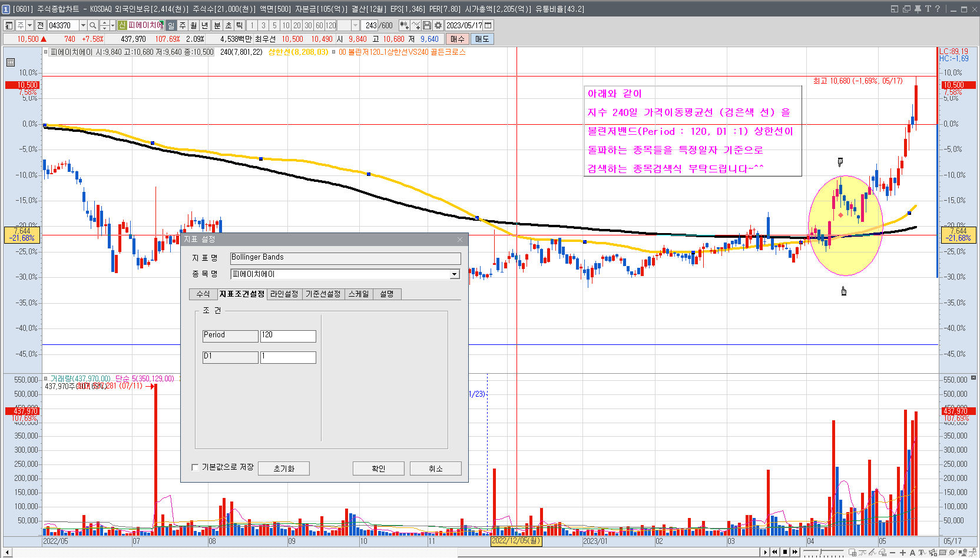Select the text annotation A tool
The height and width of the screenshot is (558, 980).
[x=912, y=553]
